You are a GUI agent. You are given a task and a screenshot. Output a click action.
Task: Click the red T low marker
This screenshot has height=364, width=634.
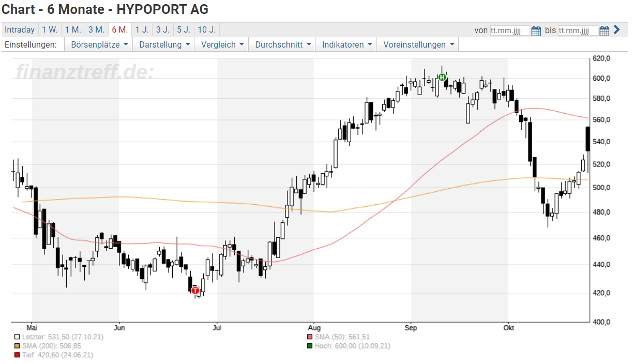(x=195, y=291)
